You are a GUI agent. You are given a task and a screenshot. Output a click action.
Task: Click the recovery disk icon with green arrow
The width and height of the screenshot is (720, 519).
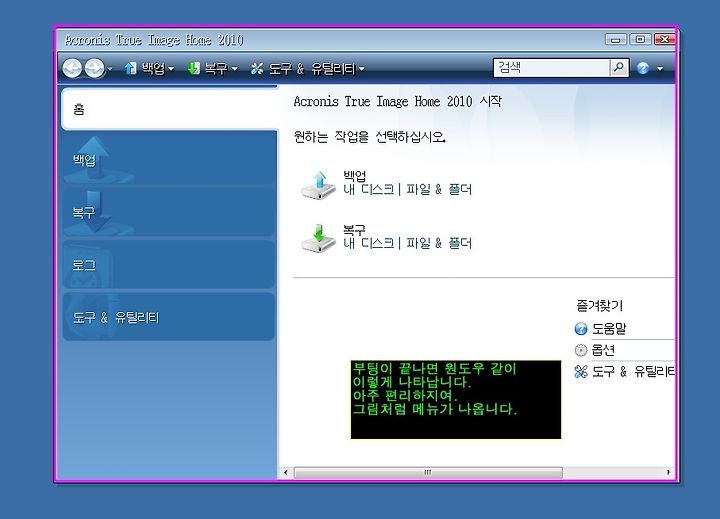(318, 238)
